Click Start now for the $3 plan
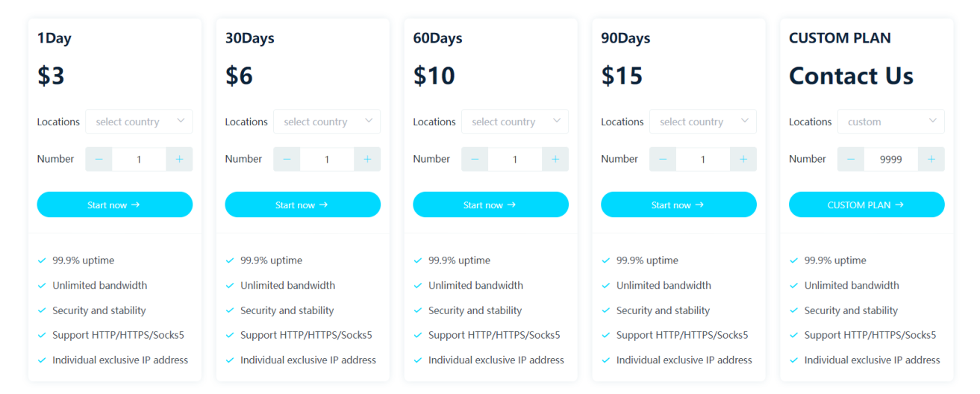Screen dimensions: 980x394 click(115, 204)
